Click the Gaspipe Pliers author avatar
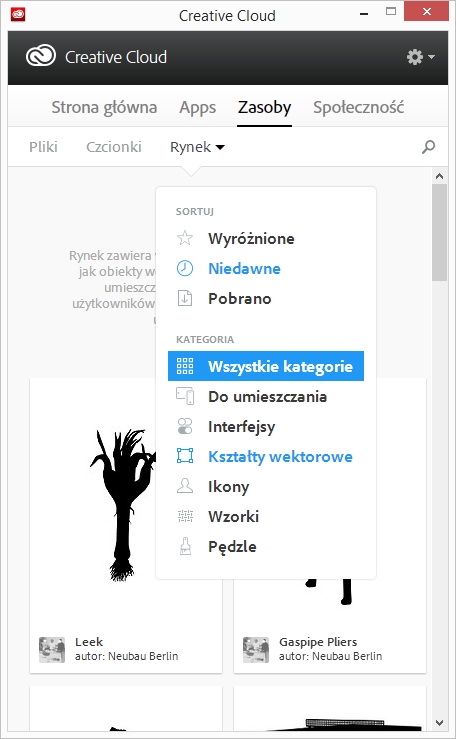The width and height of the screenshot is (456, 739). pyautogui.click(x=256, y=649)
